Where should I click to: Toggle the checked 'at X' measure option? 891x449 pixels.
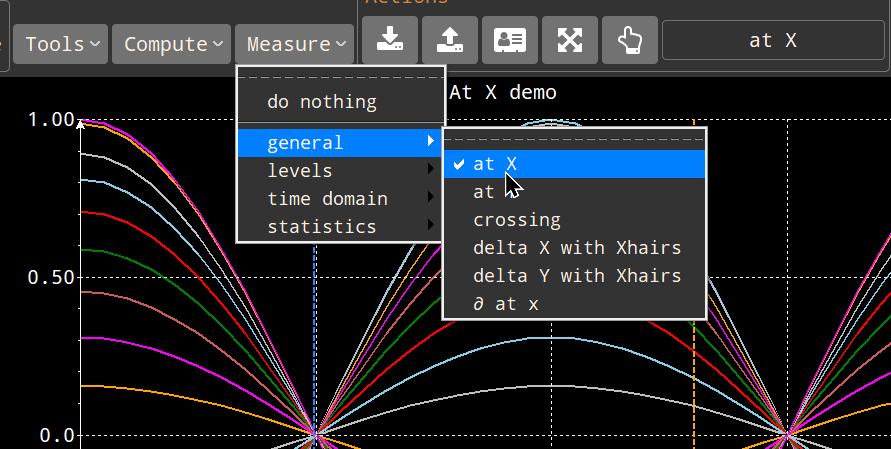click(496, 163)
